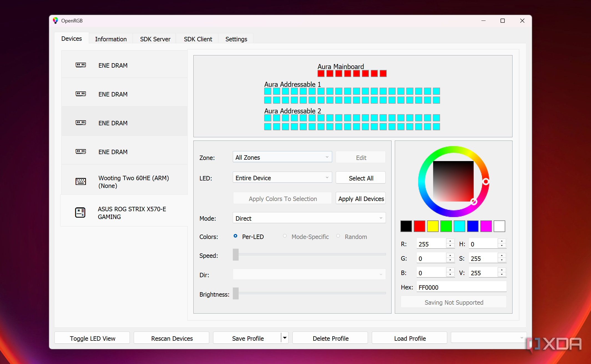
Task: Pick the black color swatch
Action: tap(406, 226)
